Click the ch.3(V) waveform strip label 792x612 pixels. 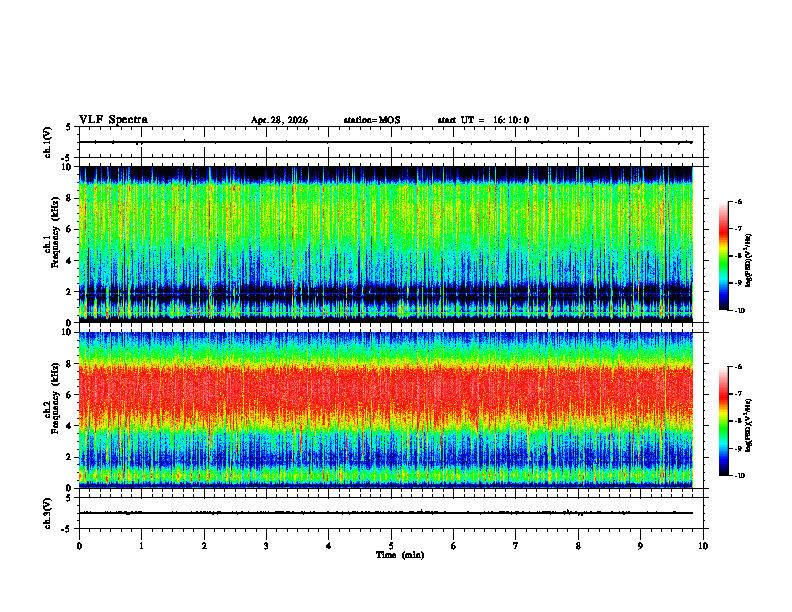pos(47,513)
